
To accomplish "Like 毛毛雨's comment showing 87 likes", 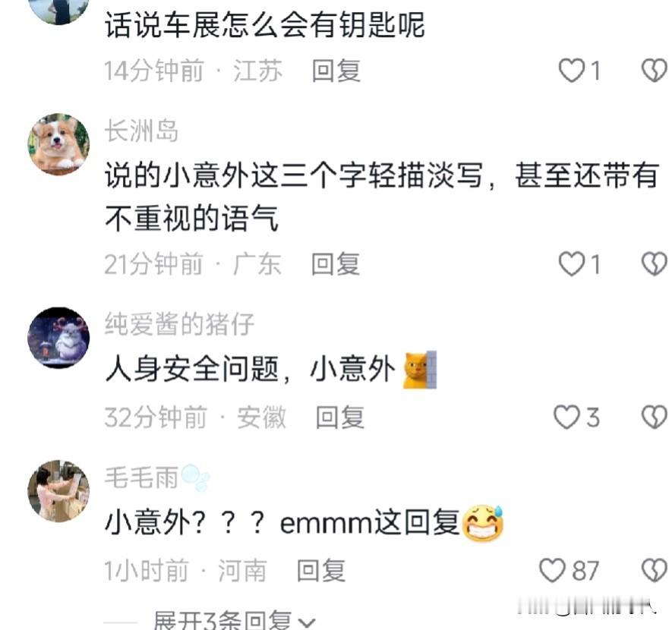I will coord(552,570).
